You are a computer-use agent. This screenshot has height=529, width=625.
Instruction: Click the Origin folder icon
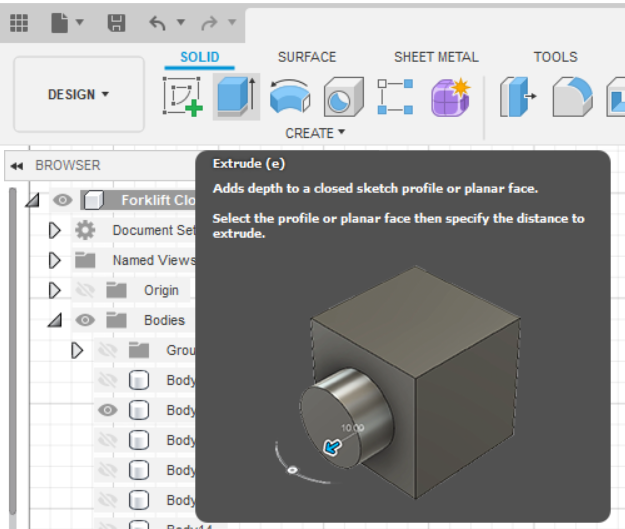pyautogui.click(x=116, y=290)
